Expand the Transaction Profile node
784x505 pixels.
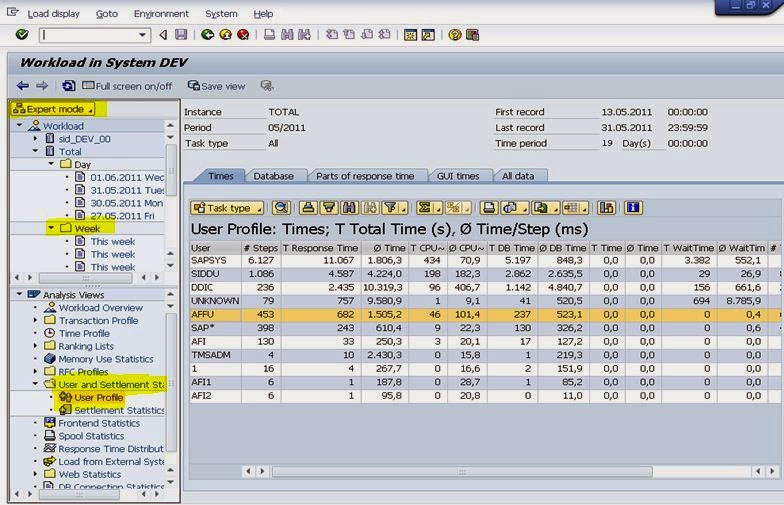[x=36, y=320]
